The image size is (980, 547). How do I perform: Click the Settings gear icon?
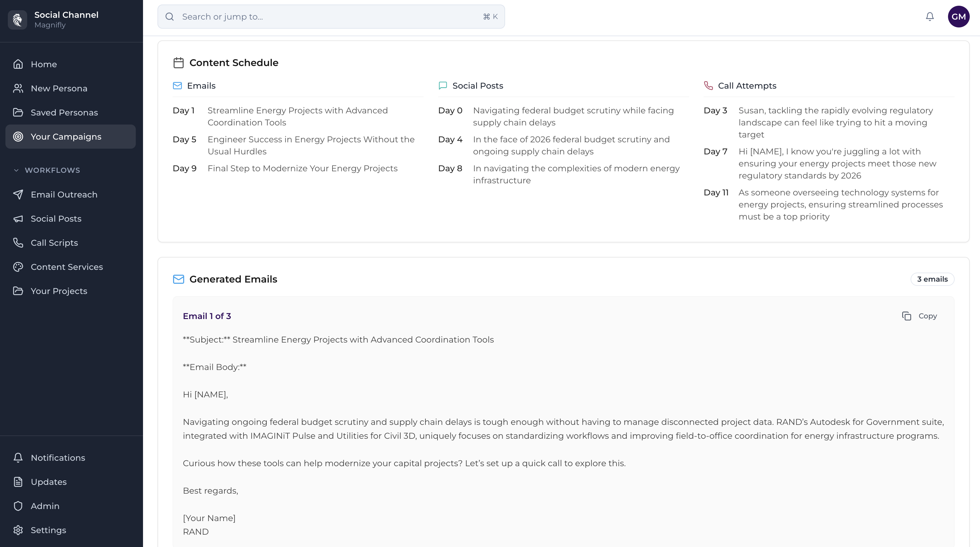click(18, 530)
